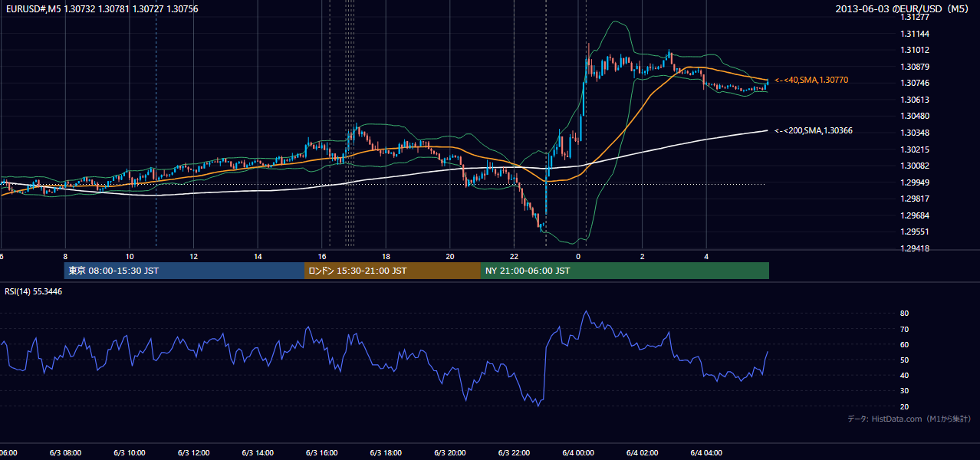
Task: Click the RSI(14) 55.3446 indicator label
Action: point(34,291)
